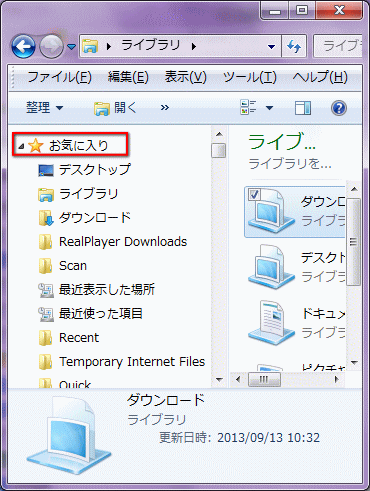
Task: Click the folder icon beside RealPlayer Downloads
Action: tap(45, 242)
